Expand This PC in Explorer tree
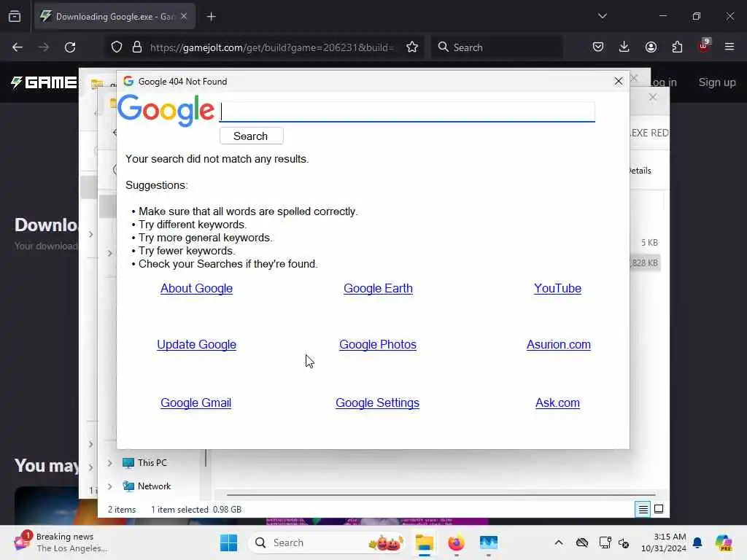Screen dimensions: 747x560 point(109,463)
